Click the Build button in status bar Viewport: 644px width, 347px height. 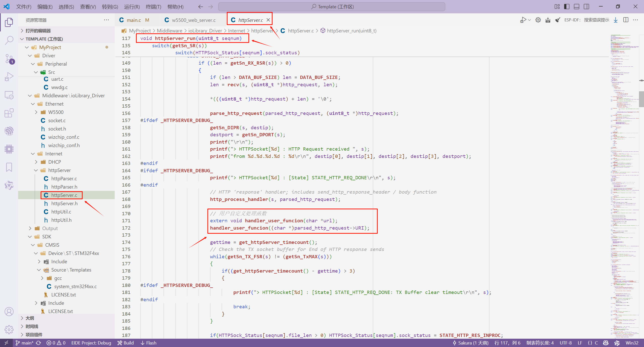point(126,343)
